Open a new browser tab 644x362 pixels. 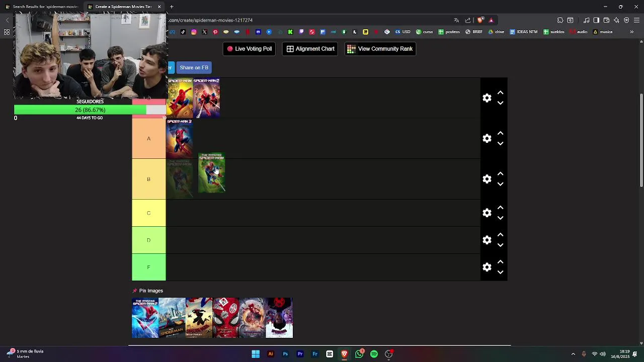pyautogui.click(x=172, y=7)
